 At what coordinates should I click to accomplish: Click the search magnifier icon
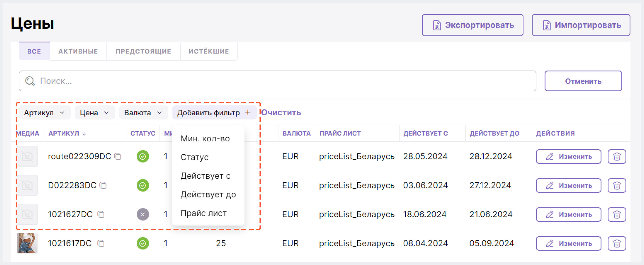point(30,81)
